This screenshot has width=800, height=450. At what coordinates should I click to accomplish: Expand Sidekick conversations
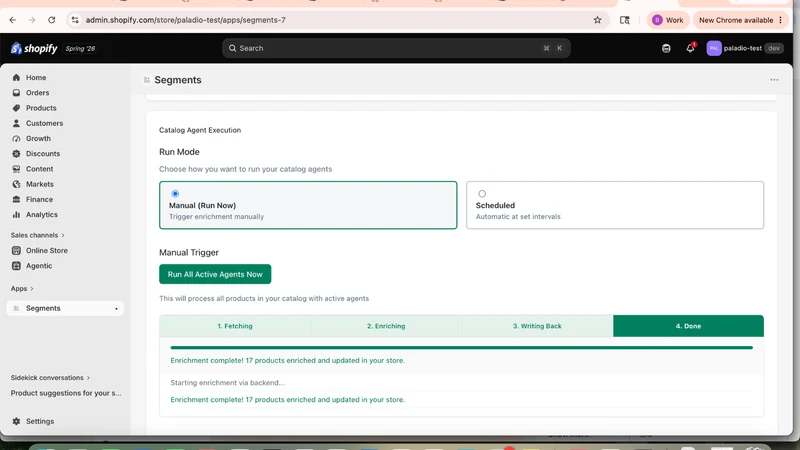tap(50, 378)
